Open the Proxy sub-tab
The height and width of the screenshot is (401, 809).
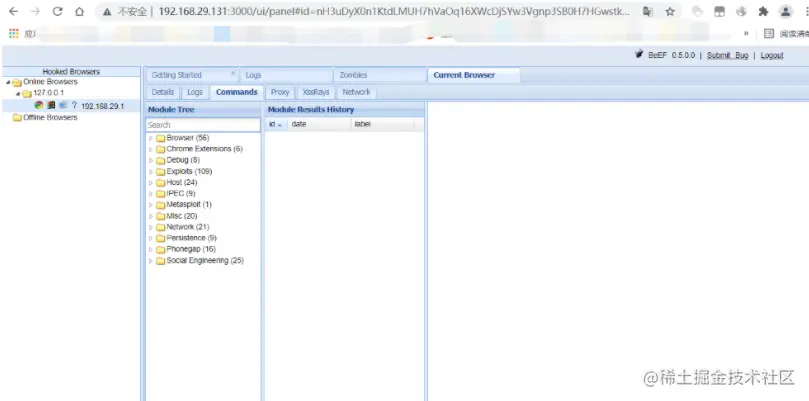(x=280, y=92)
